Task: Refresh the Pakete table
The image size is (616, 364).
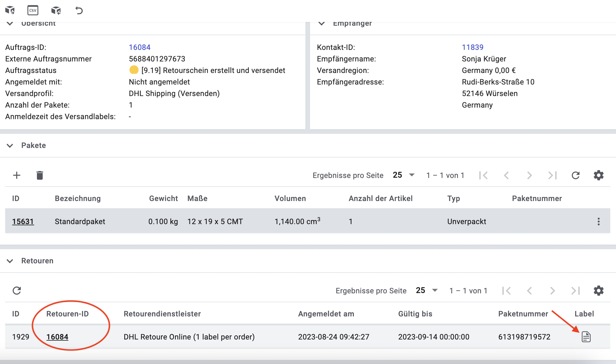Action: click(x=576, y=175)
